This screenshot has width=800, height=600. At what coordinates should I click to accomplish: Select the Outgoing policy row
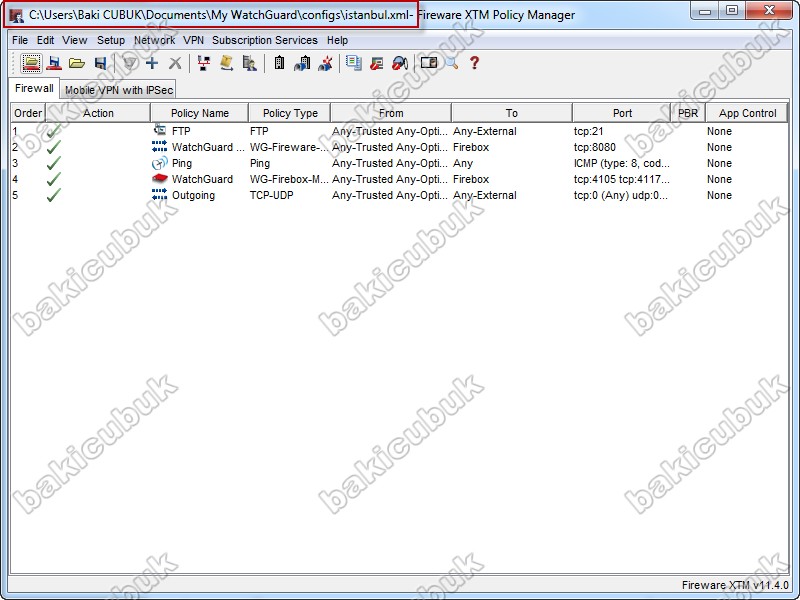point(193,195)
